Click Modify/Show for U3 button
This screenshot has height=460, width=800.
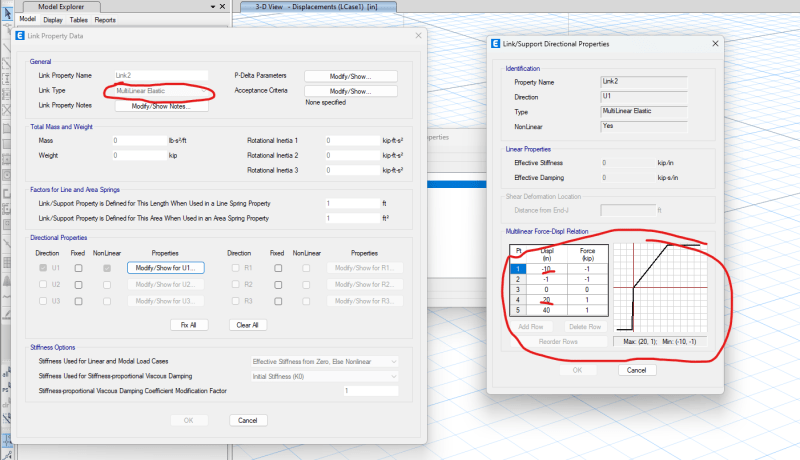coord(165,301)
